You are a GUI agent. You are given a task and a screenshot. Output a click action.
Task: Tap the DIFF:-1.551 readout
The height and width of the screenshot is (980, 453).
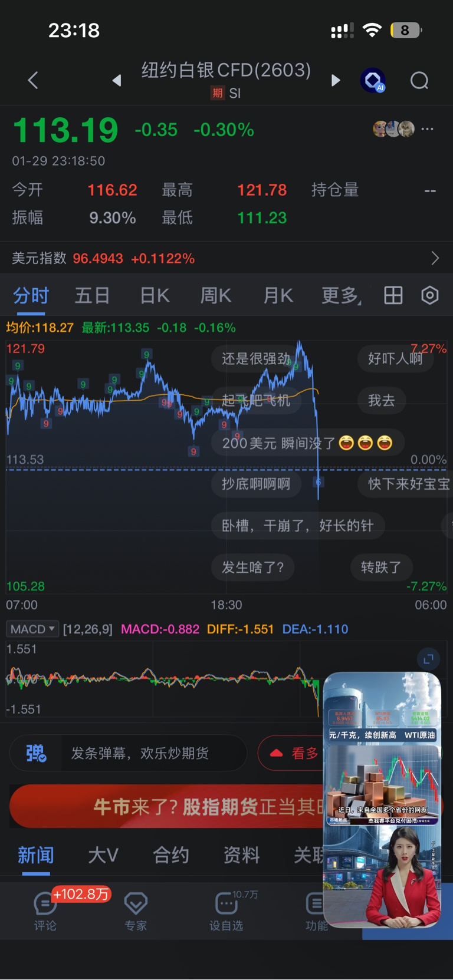pyautogui.click(x=240, y=629)
